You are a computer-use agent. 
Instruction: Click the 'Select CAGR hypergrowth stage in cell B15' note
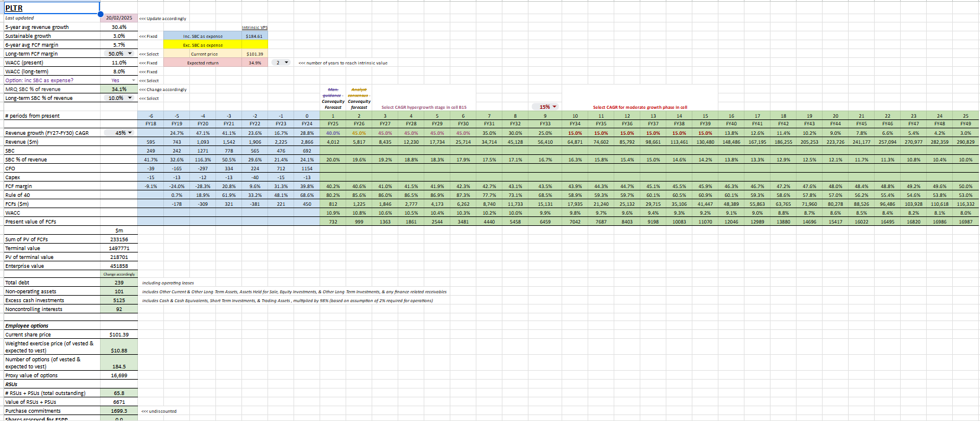(x=424, y=107)
